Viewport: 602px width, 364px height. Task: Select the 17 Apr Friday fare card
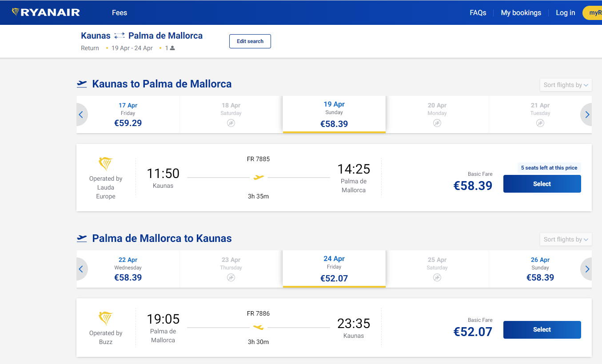tap(128, 114)
